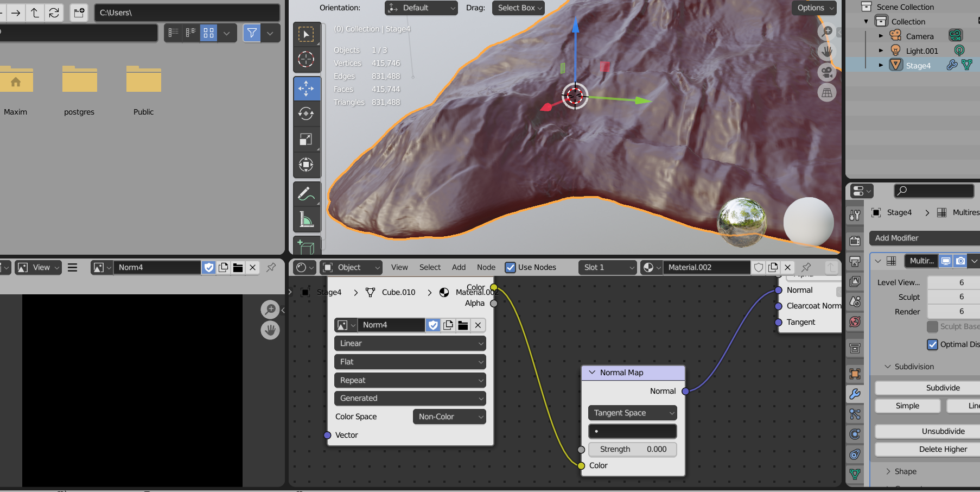Pick the Annotate pencil tool
This screenshot has height=492, width=980.
point(307,194)
